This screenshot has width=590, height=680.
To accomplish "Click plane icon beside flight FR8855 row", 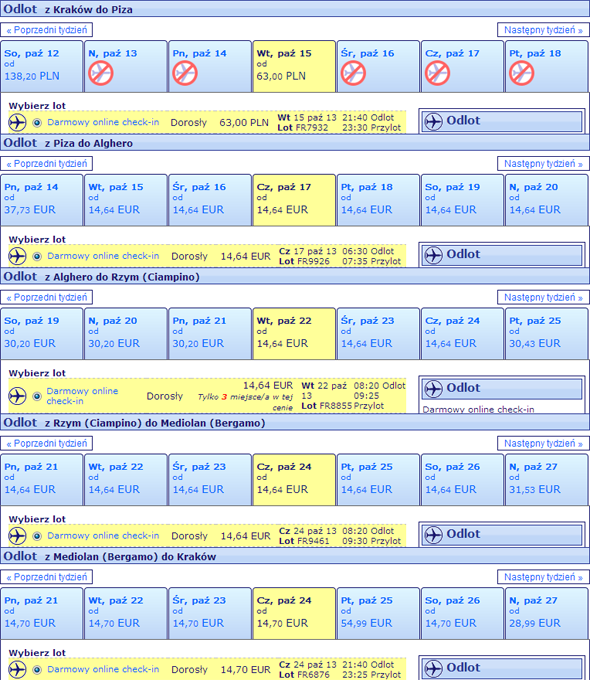I will (x=17, y=396).
